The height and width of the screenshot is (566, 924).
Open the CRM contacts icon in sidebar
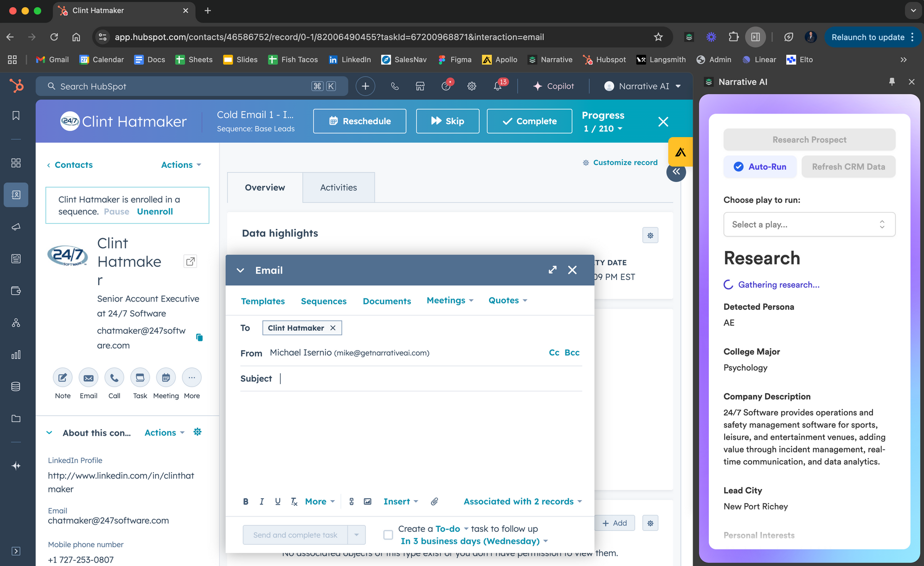(x=16, y=195)
